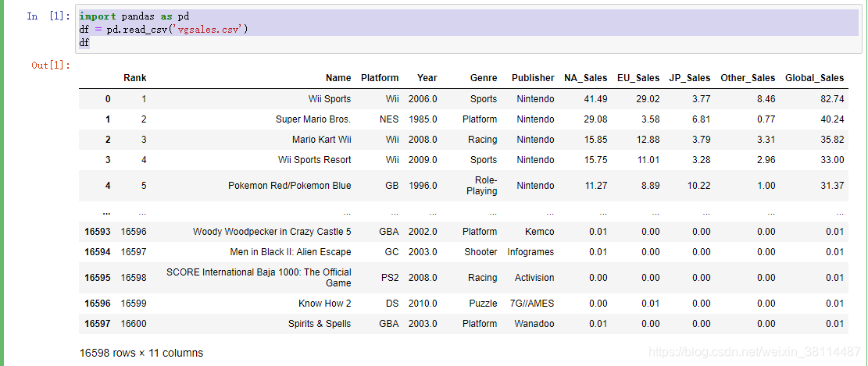Click the Out[1] output prompt
This screenshot has height=366, width=868.
click(51, 66)
